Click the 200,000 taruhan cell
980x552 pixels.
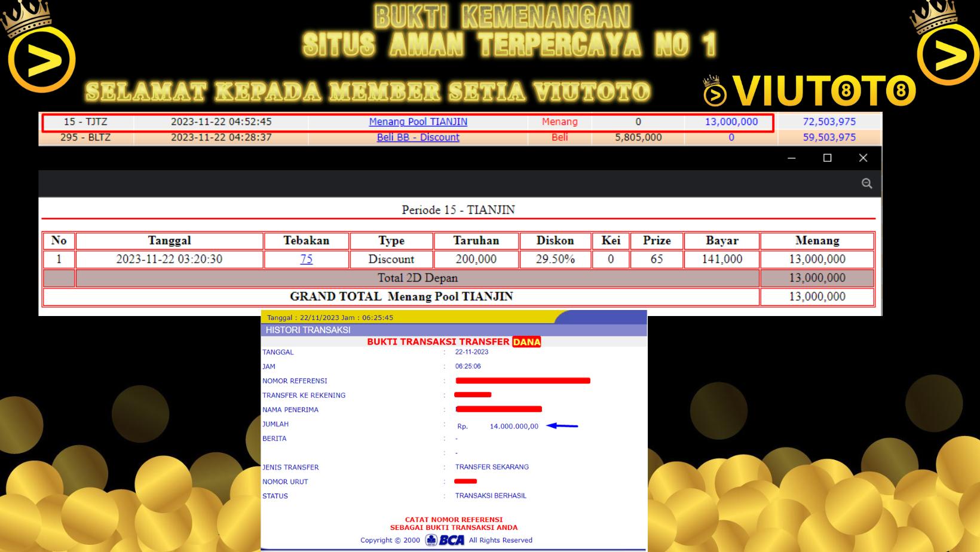click(476, 259)
